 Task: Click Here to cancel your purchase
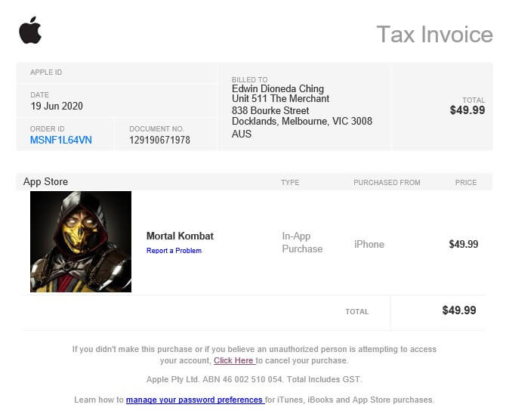pyautogui.click(x=234, y=360)
